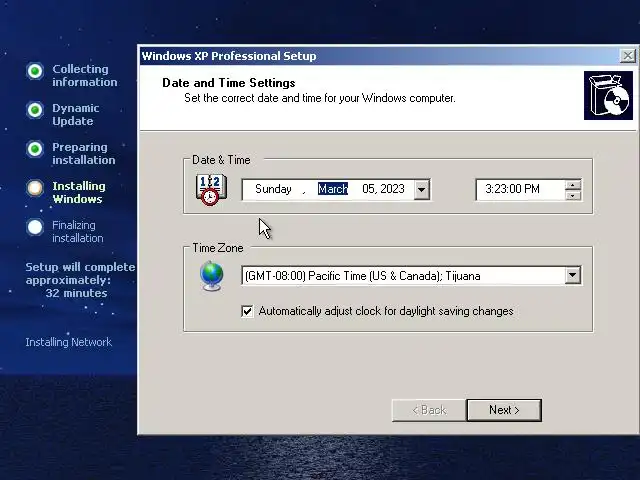Open the date picker dropdown arrow

pyautogui.click(x=422, y=189)
